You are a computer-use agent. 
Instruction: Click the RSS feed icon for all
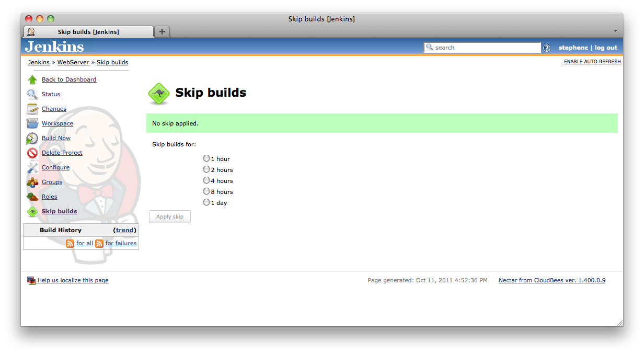70,243
